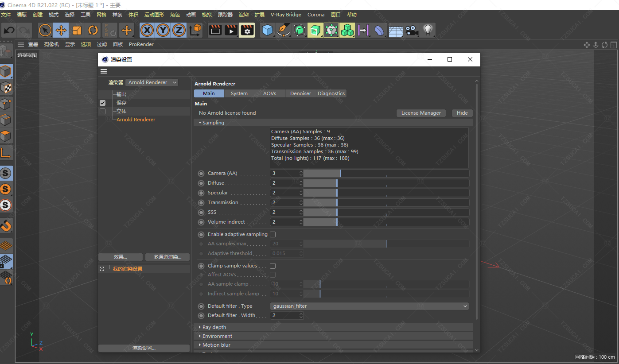
Task: Click the bottom 渲染设置... button
Action: pos(144,348)
